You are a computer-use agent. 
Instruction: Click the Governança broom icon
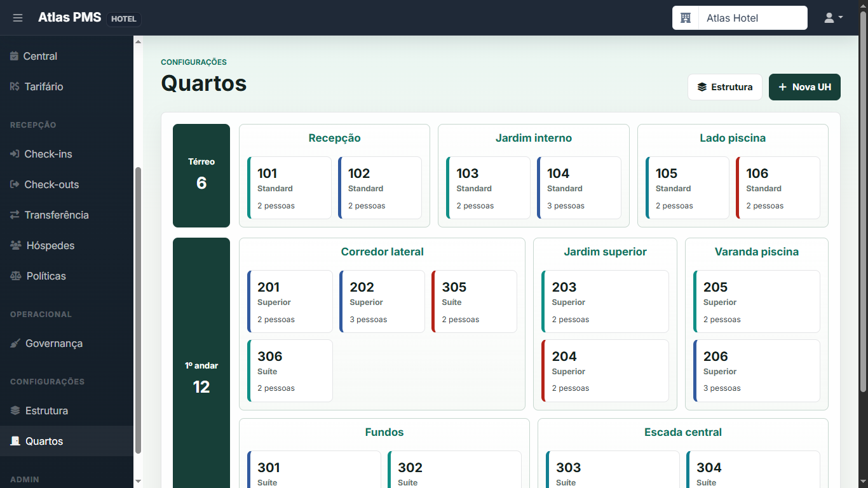coord(15,343)
